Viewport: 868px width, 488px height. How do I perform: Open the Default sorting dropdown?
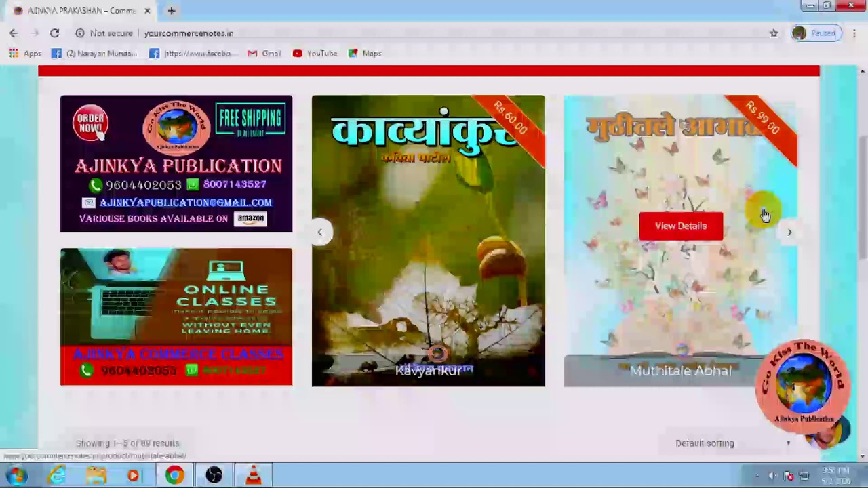[733, 443]
